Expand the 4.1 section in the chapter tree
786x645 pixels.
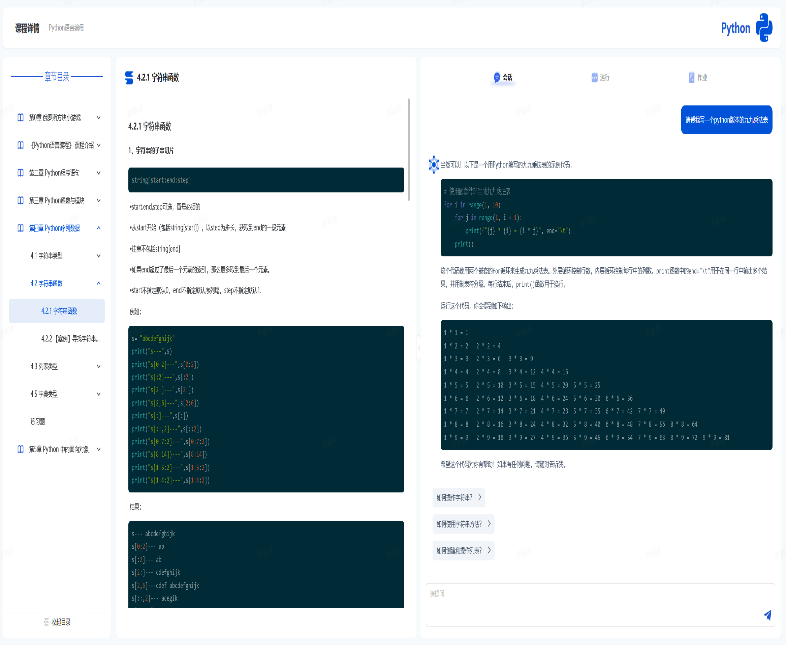tap(98, 256)
